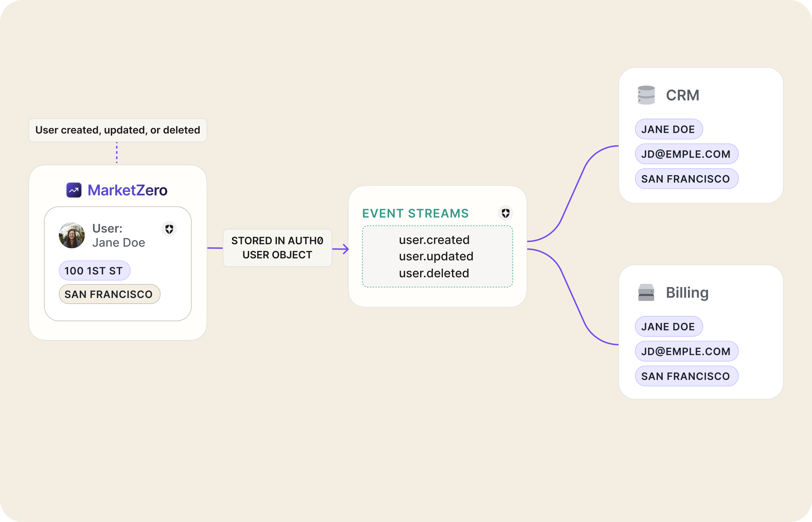812x522 pixels.
Task: Click JD@EMPLE.COM tag in CRM card
Action: 686,154
